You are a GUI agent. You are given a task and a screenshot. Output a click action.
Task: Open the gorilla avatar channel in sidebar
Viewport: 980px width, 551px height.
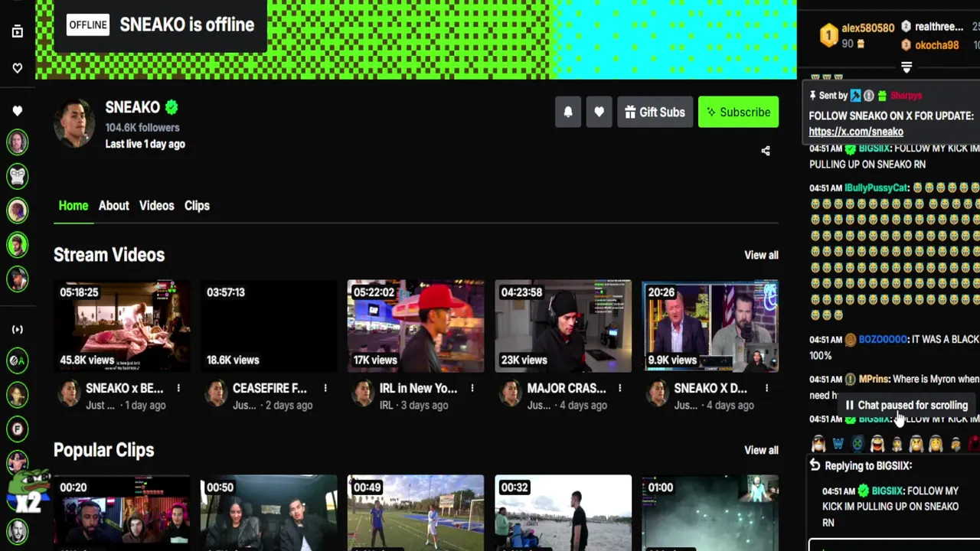point(18,176)
